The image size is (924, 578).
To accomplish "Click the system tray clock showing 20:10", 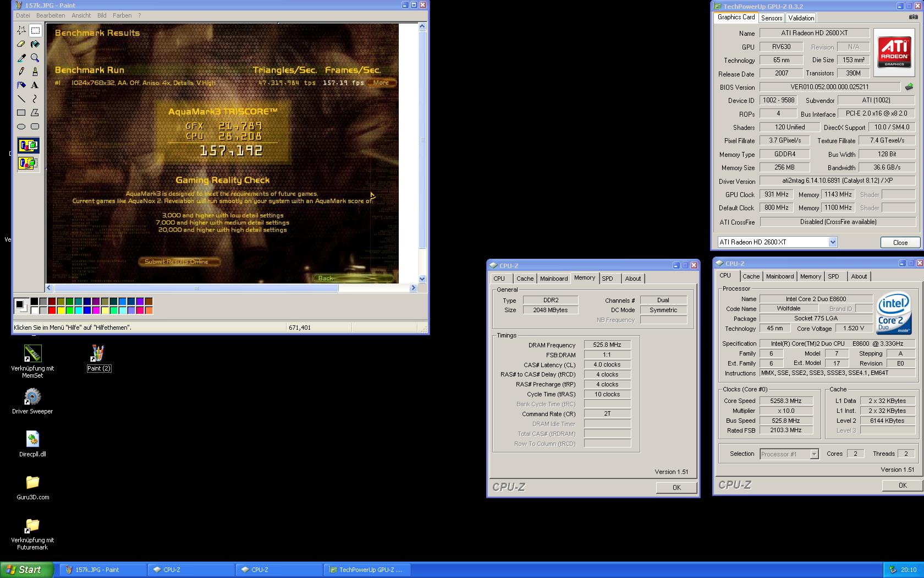I will (909, 570).
